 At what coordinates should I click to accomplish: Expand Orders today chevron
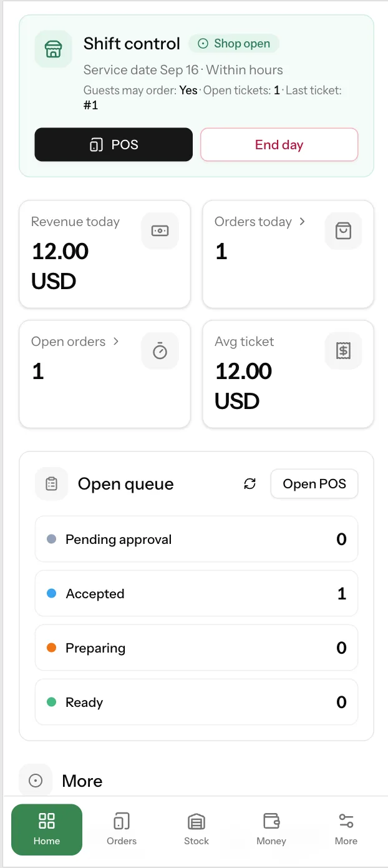(303, 221)
